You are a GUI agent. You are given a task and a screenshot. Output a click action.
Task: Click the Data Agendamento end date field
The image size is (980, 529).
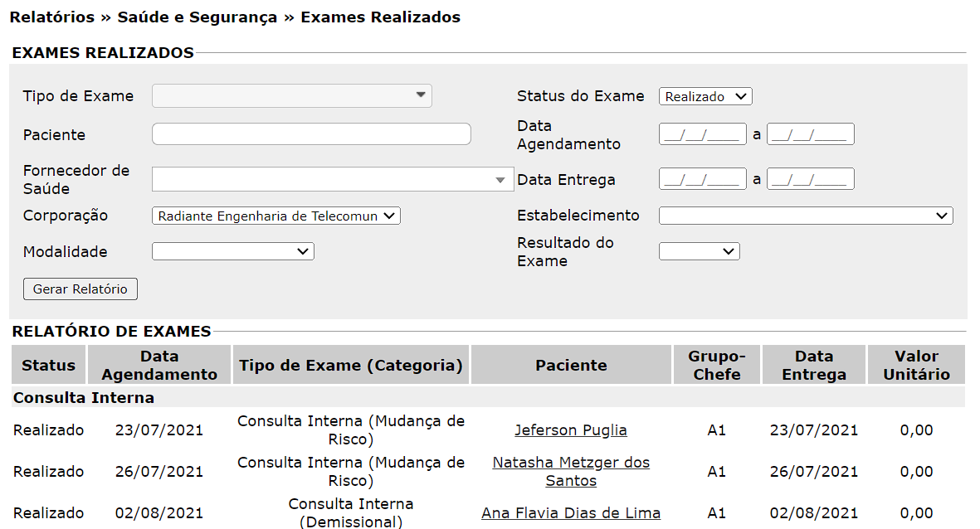pyautogui.click(x=810, y=134)
